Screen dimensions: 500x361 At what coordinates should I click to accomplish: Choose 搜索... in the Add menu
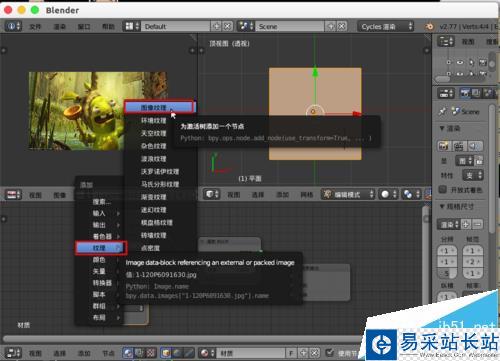click(x=100, y=202)
